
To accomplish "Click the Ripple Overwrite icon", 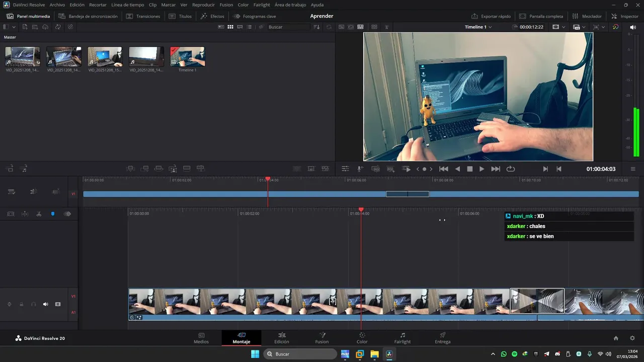I will [x=158, y=168].
